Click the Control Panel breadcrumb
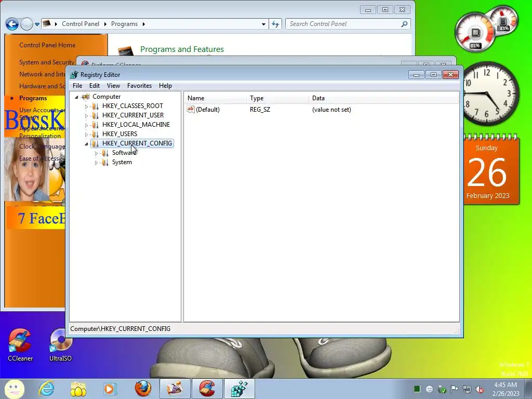 pos(81,24)
